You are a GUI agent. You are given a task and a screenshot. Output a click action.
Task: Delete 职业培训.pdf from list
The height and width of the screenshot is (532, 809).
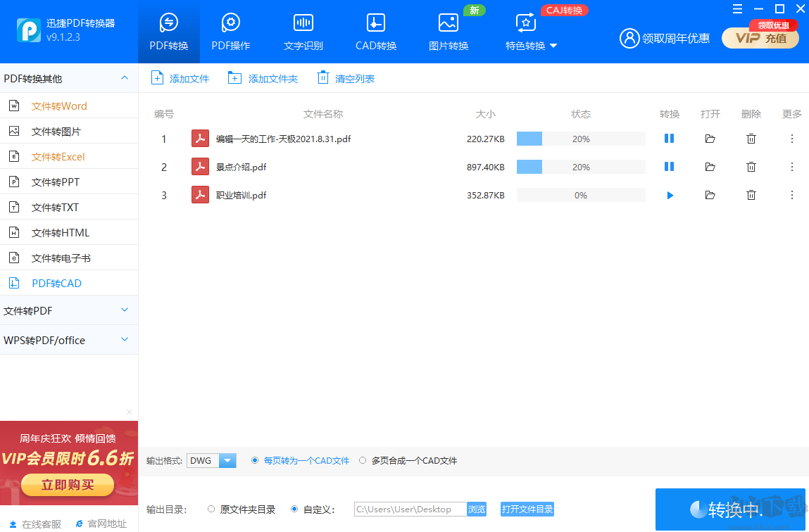tap(751, 195)
